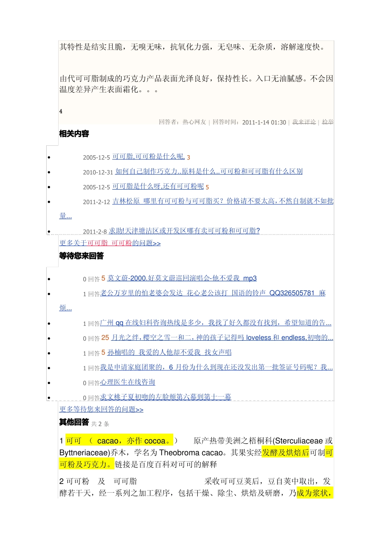Click the '检举' report link

pos(328,122)
